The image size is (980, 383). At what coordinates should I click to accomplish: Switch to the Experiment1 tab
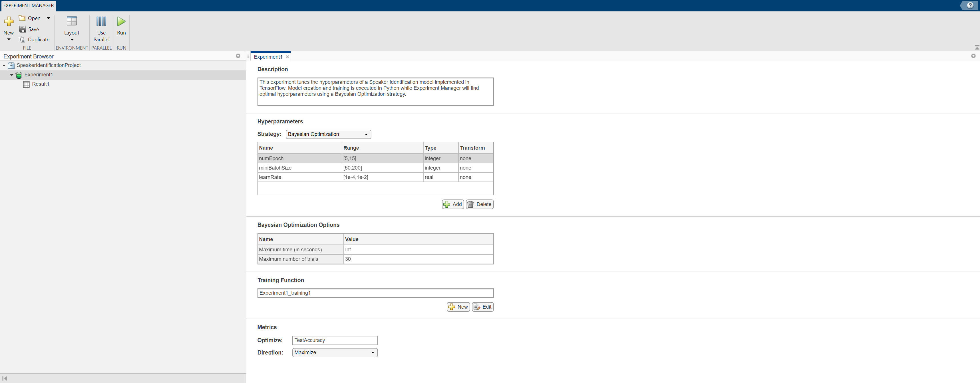tap(268, 57)
